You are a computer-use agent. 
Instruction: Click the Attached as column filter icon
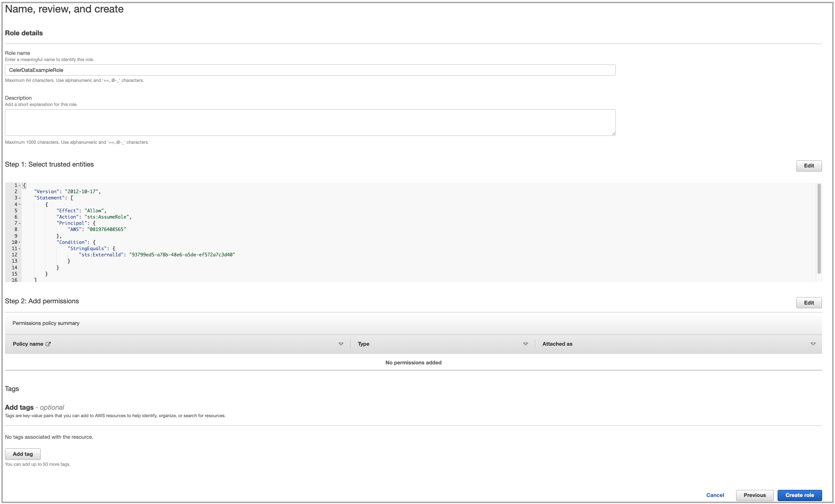[813, 344]
